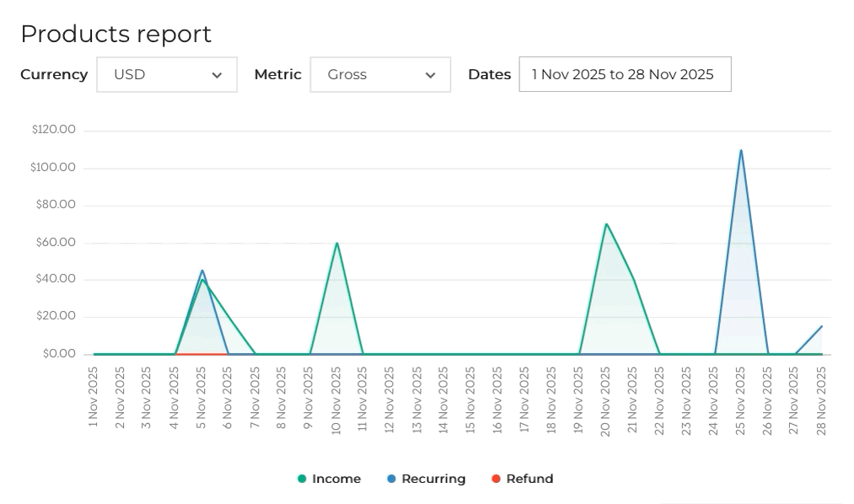This screenshot has height=504, width=854.
Task: Toggle the Recurring series in legend
Action: pos(432,479)
